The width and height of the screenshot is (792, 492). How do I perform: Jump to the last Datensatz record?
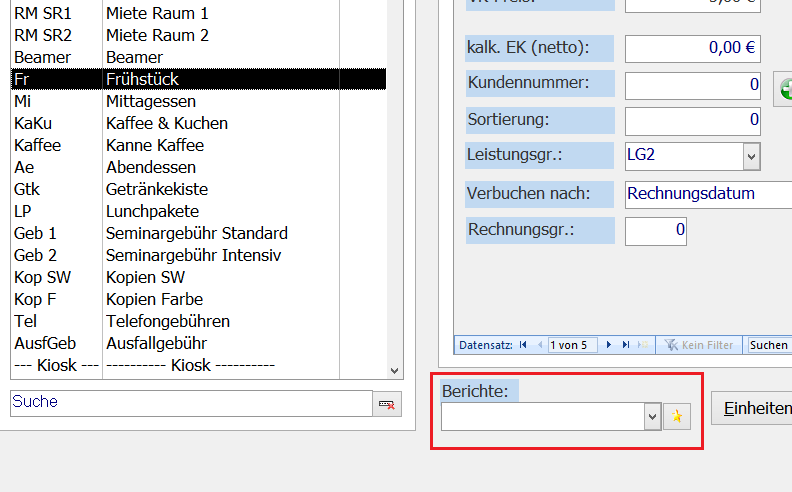(626, 345)
